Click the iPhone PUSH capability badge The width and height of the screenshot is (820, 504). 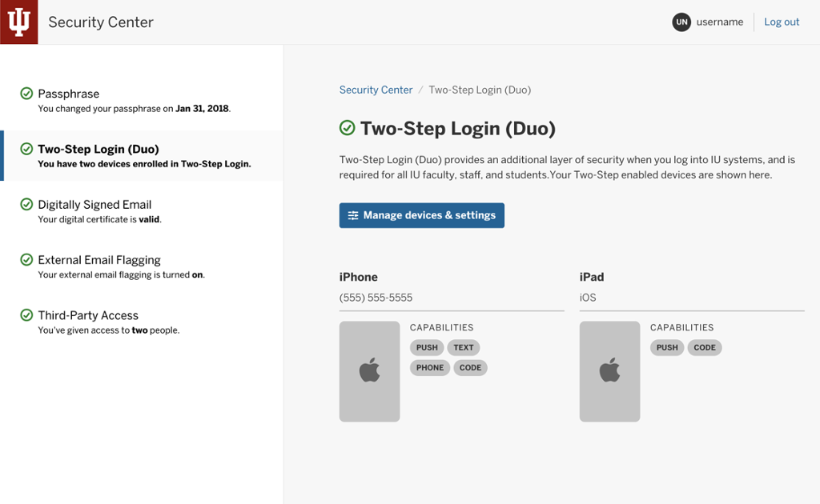(x=427, y=347)
